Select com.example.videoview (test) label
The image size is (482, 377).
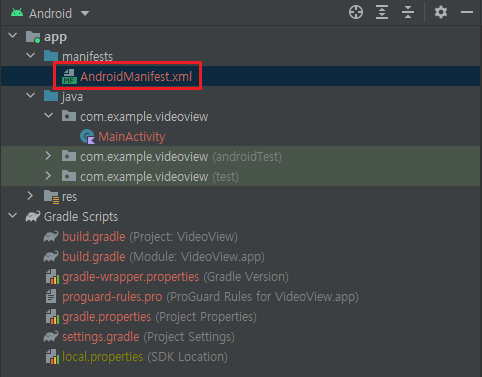[x=159, y=177]
